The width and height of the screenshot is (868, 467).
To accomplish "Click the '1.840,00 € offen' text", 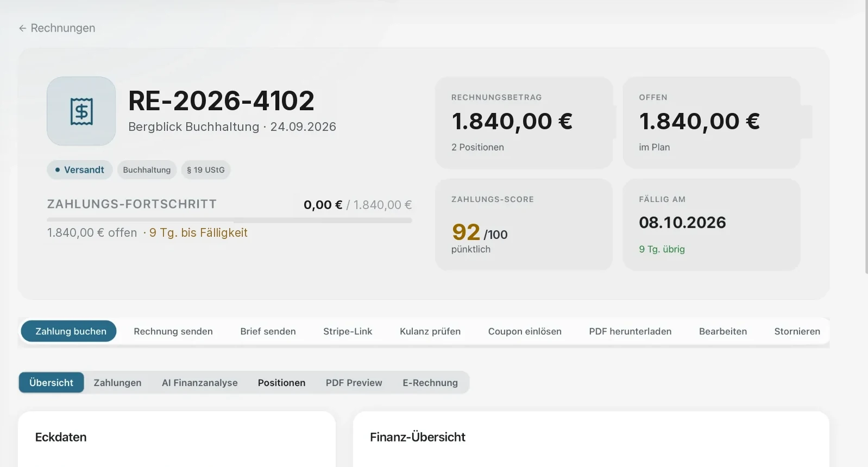I will (x=92, y=233).
